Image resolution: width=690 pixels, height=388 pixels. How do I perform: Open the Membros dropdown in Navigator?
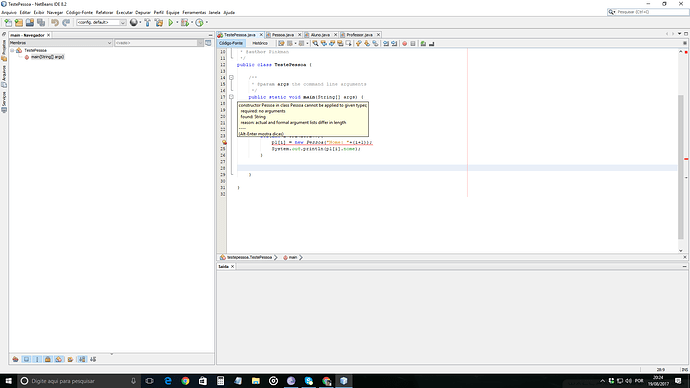tap(60, 43)
